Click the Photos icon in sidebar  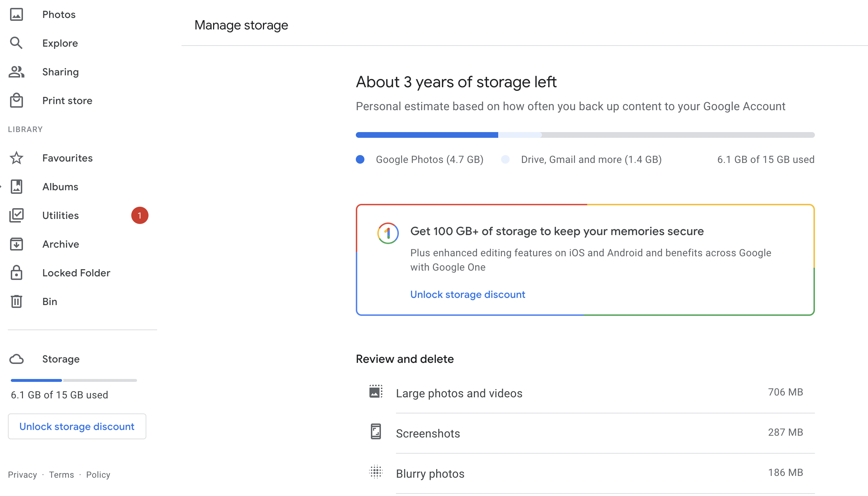click(x=16, y=14)
